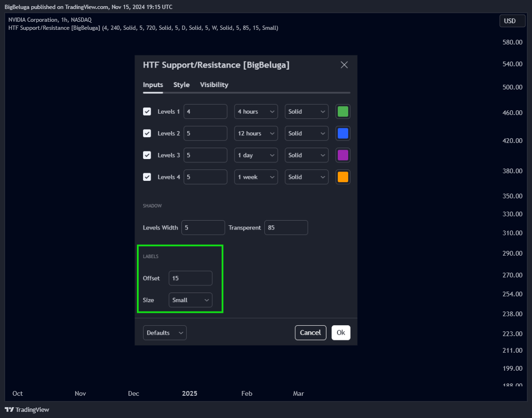This screenshot has height=418, width=532.
Task: Click the Levels 1 value field
Action: (205, 112)
